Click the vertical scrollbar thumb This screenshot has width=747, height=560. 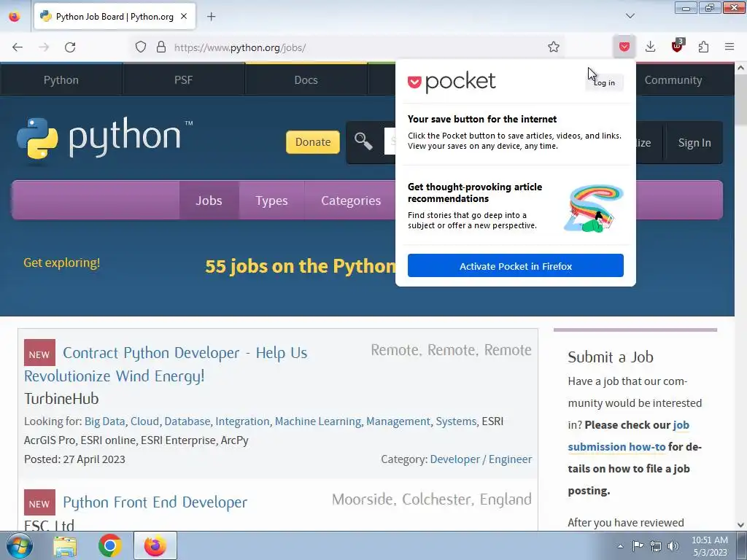pyautogui.click(x=741, y=99)
